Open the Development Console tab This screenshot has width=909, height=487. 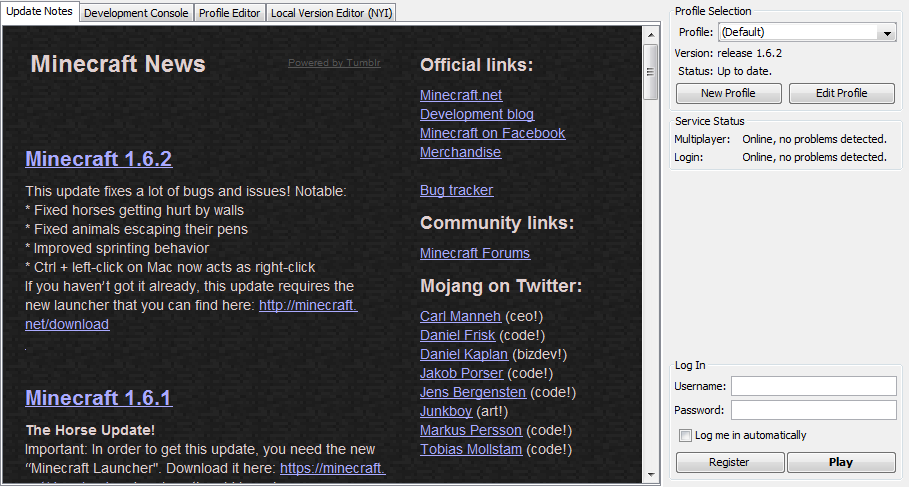pyautogui.click(x=136, y=13)
